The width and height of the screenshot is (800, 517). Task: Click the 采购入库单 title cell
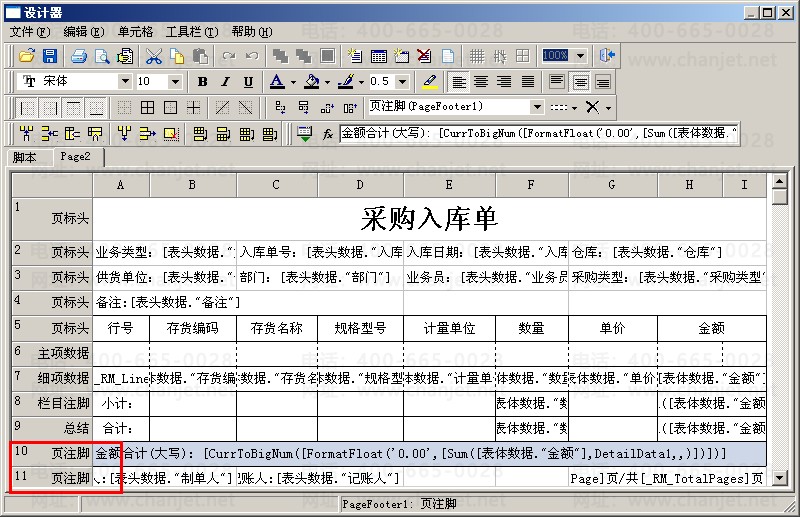click(430, 218)
